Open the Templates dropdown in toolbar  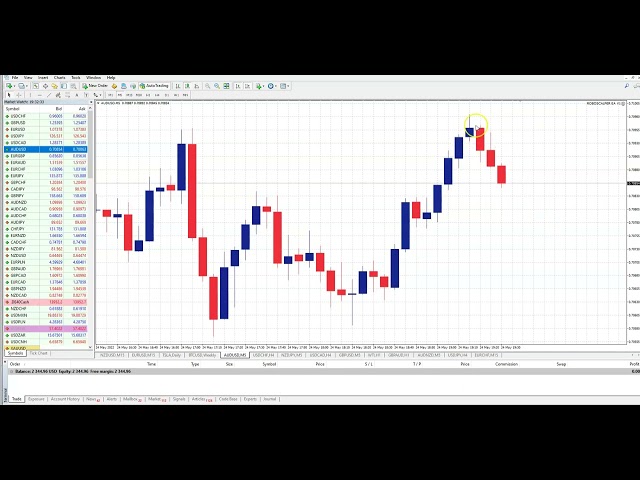pyautogui.click(x=285, y=86)
